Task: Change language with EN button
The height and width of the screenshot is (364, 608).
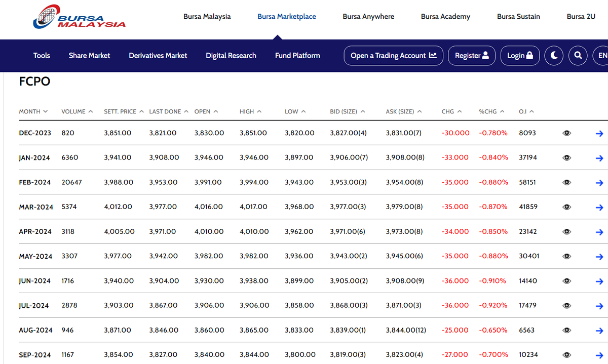Action: 601,56
